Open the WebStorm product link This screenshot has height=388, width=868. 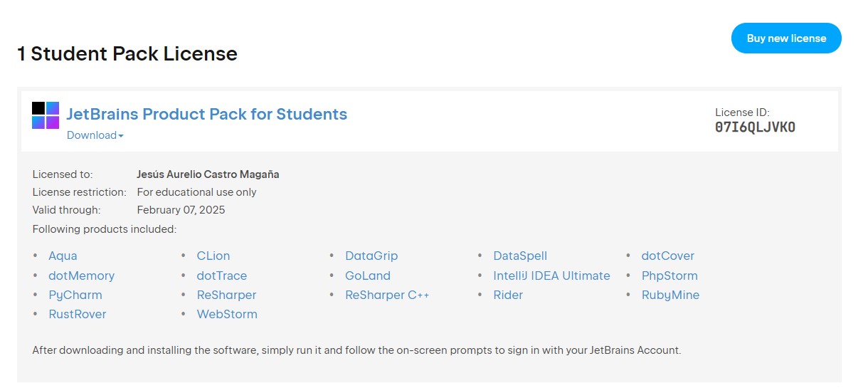click(227, 314)
